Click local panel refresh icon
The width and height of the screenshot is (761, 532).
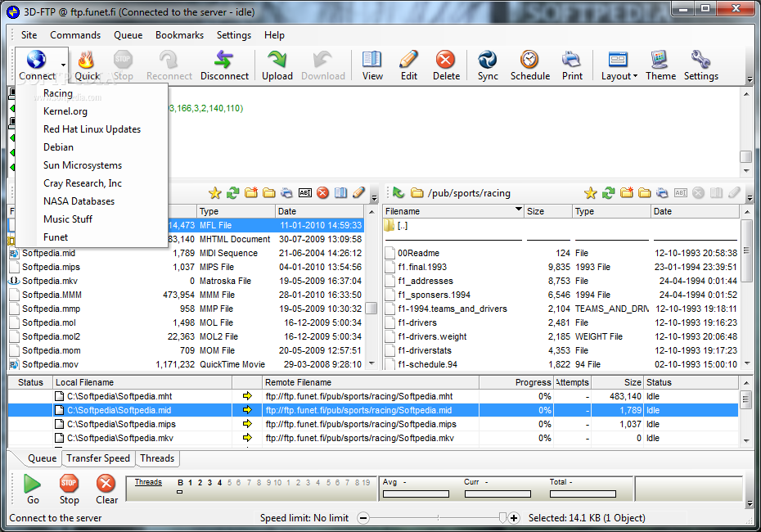pyautogui.click(x=233, y=193)
